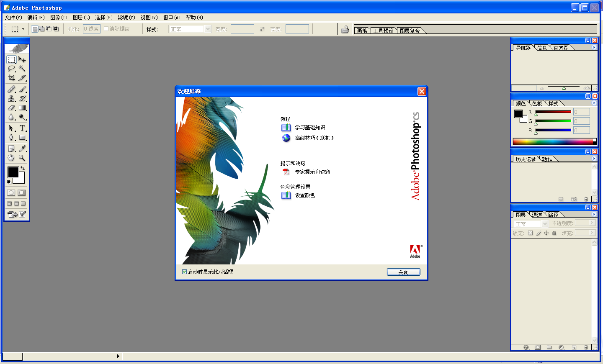The height and width of the screenshot is (364, 603).
Task: Open the 文件(F) menu
Action: pos(13,18)
